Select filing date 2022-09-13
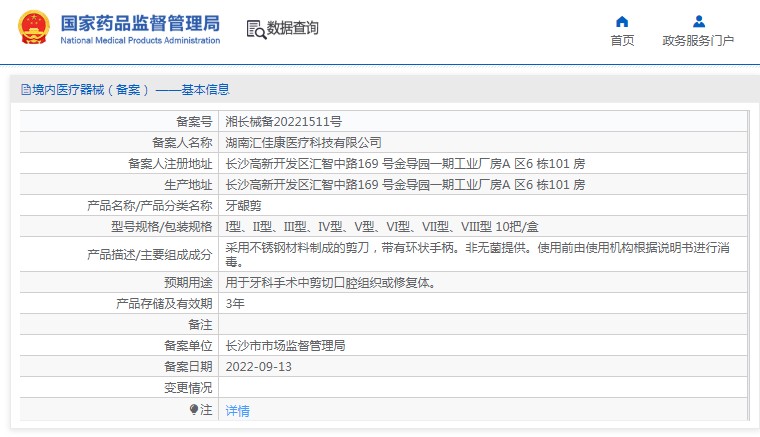The image size is (760, 437). click(x=258, y=367)
